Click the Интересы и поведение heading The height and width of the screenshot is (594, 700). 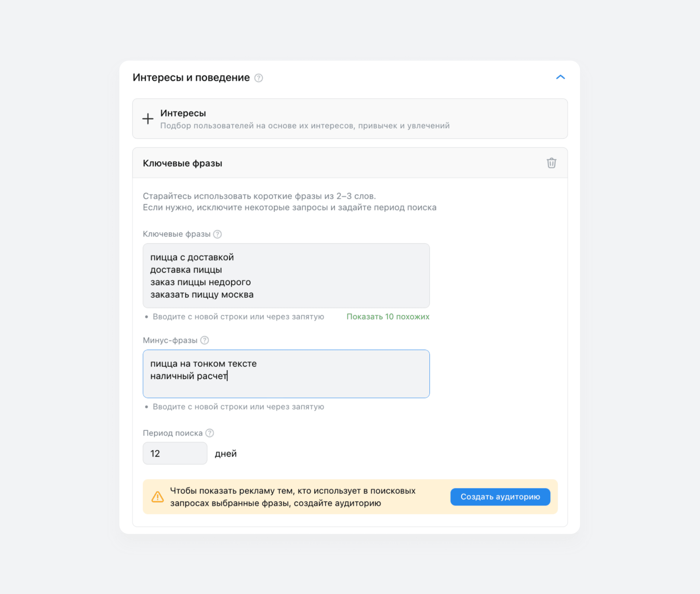[191, 78]
